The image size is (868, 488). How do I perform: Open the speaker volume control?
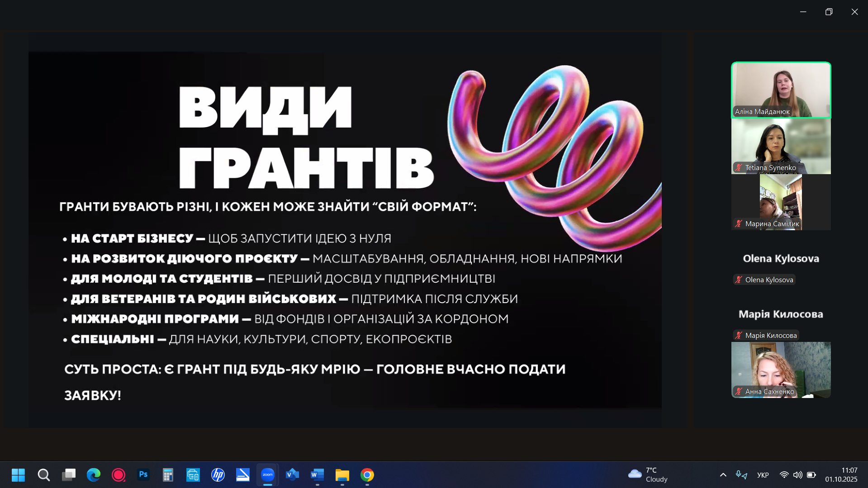click(x=797, y=475)
